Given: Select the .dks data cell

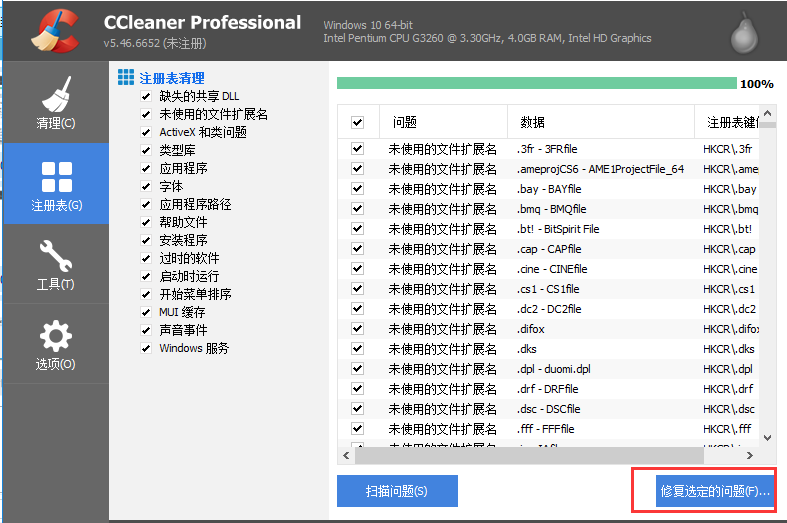Looking at the screenshot, I should pyautogui.click(x=527, y=349).
